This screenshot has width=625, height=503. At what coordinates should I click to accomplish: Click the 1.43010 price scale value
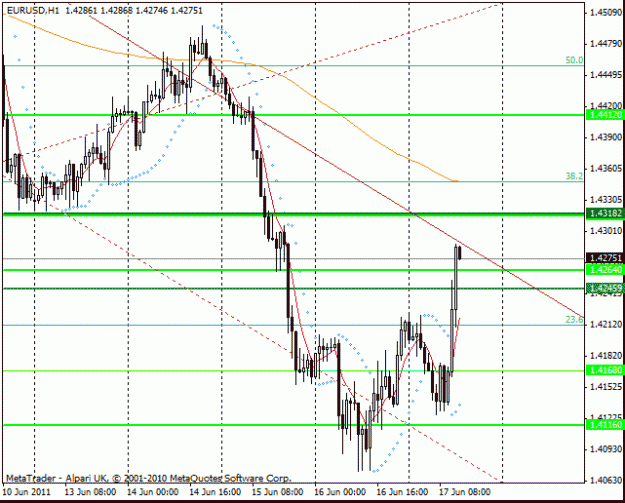606,231
